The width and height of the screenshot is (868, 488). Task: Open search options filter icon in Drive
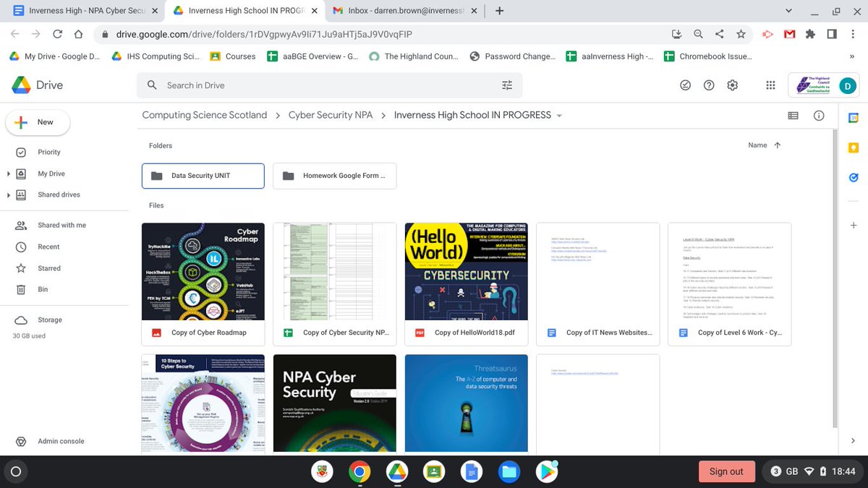(x=507, y=85)
